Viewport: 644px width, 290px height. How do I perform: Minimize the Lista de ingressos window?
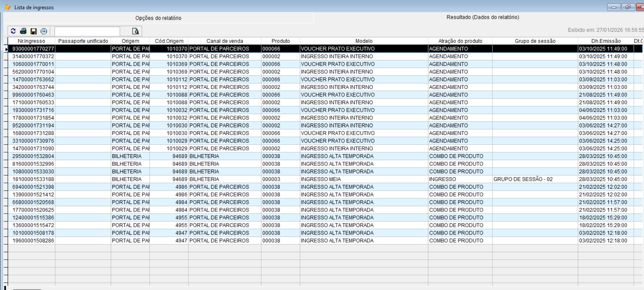click(613, 7)
